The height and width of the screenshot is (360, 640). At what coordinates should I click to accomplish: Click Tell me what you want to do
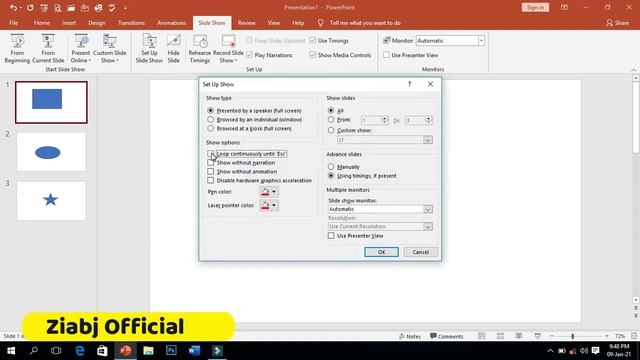[x=365, y=23]
